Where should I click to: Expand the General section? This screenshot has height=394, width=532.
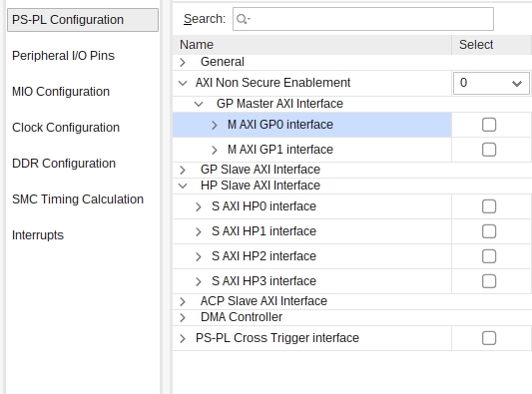click(183, 62)
